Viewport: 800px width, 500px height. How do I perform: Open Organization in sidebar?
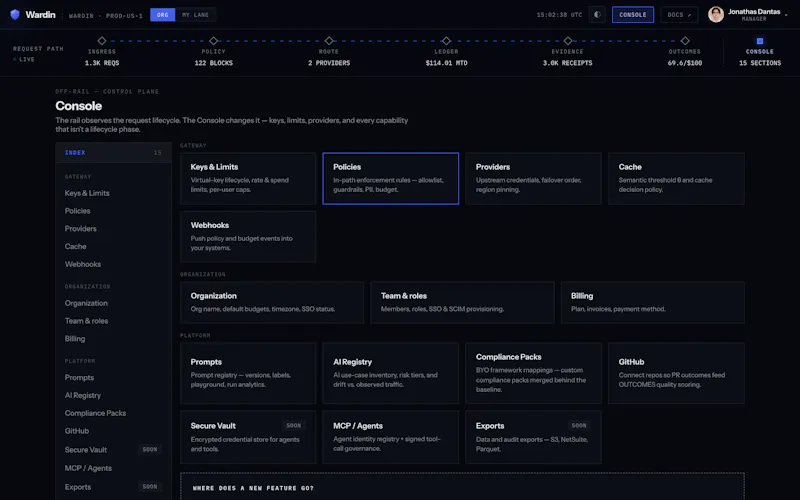coord(86,303)
